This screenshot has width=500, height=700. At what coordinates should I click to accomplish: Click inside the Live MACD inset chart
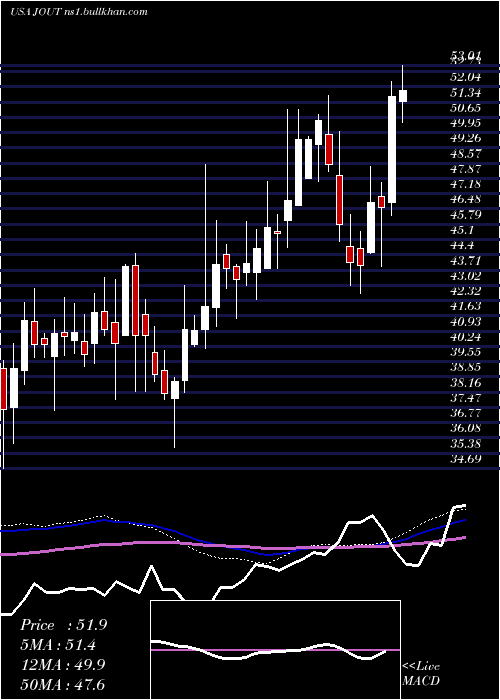pos(275,650)
